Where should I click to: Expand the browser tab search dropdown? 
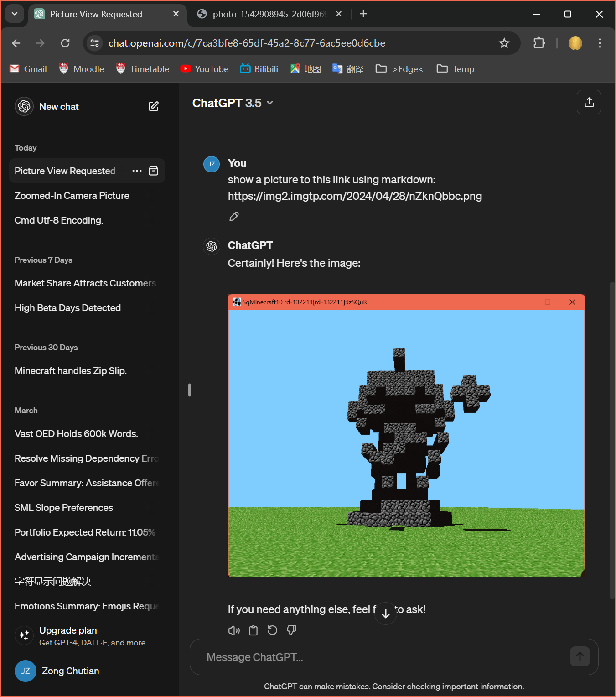click(15, 14)
